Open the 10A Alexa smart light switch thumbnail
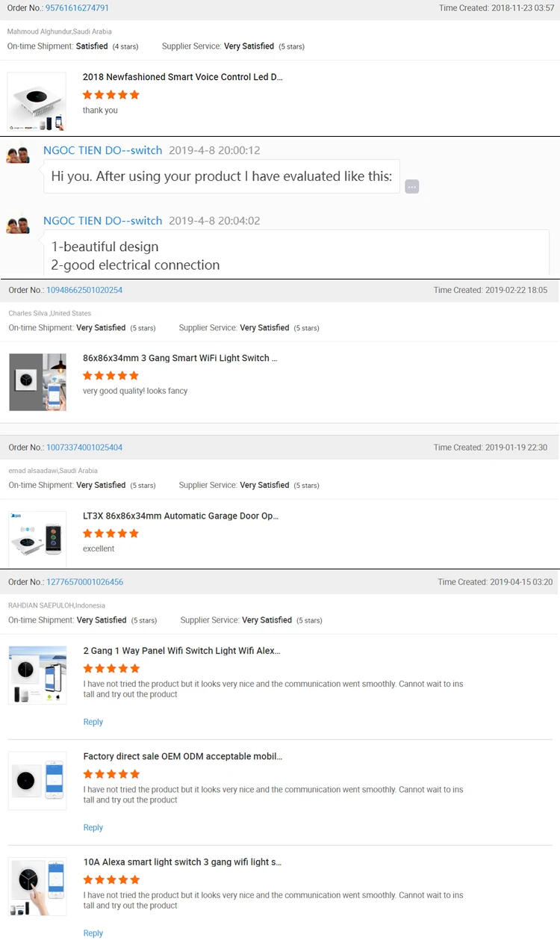The image size is (560, 940). pos(37,887)
